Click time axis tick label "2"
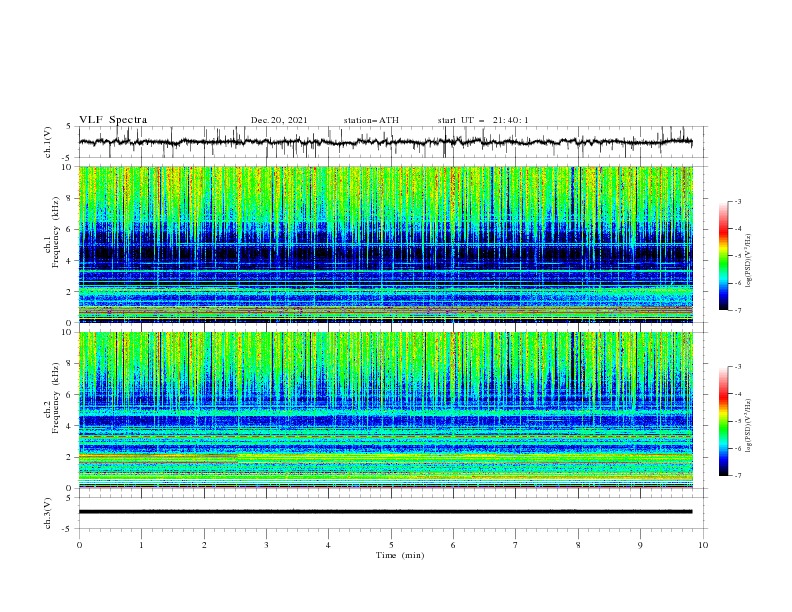This screenshot has width=792, height=612. [204, 545]
